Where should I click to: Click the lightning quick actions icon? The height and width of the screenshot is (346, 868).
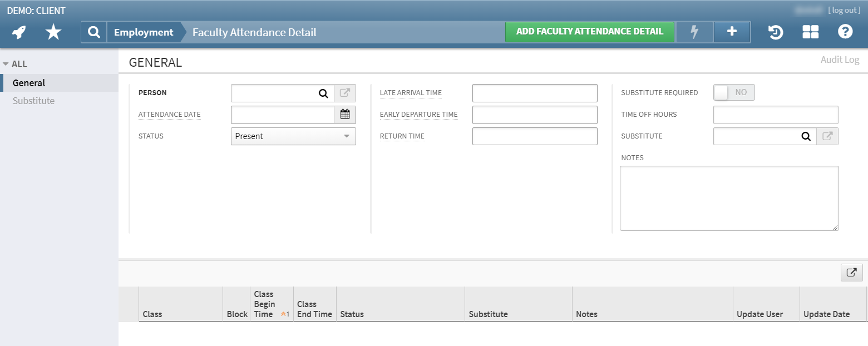694,32
